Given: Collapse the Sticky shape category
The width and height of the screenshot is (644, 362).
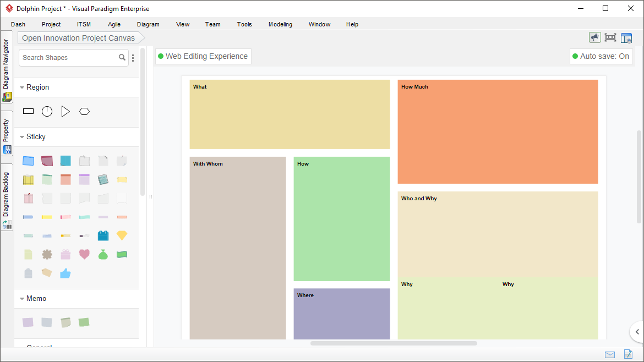Looking at the screenshot, I should coord(22,136).
